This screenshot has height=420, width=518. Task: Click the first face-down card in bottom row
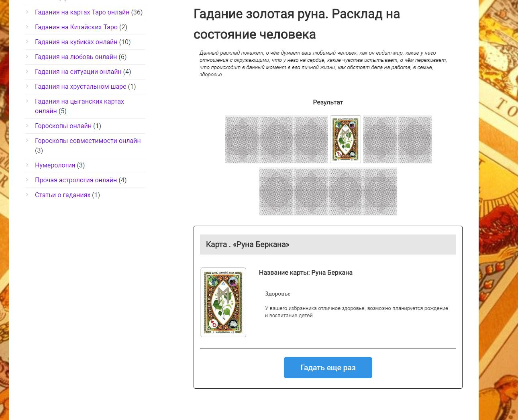coord(277,192)
